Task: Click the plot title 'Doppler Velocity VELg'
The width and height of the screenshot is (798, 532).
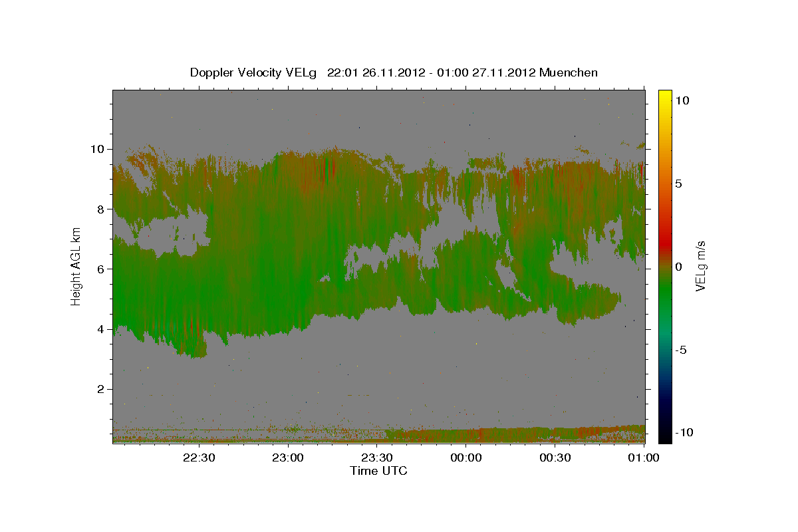Action: 253,72
